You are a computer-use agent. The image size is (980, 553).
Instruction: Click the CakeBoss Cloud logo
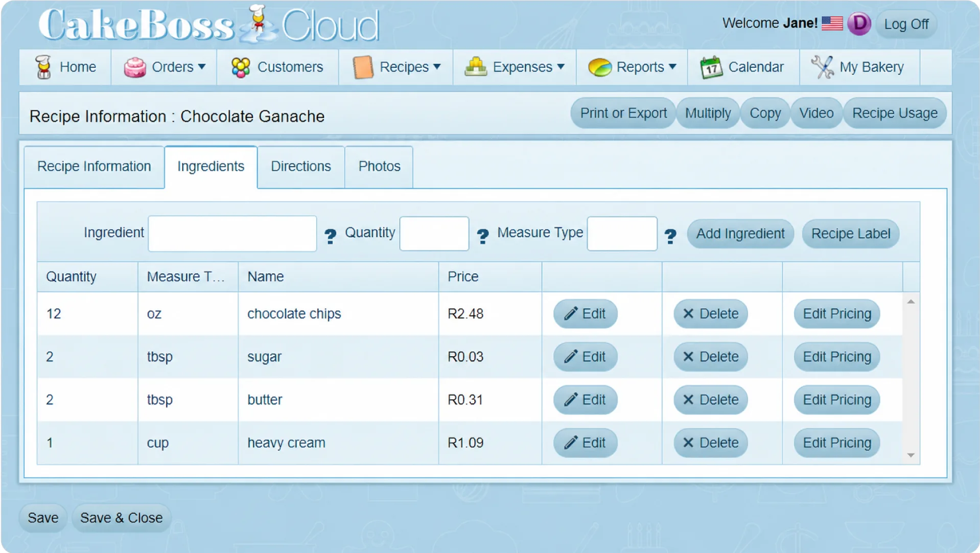[x=209, y=24]
